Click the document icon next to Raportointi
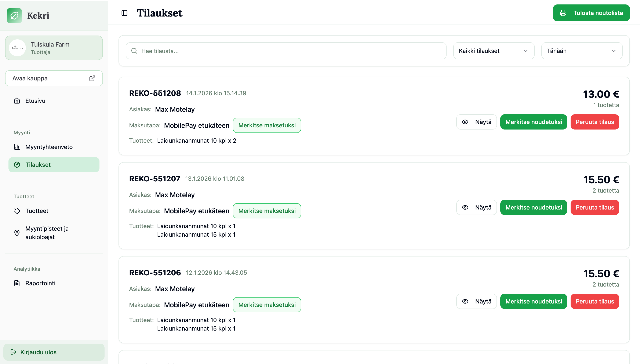Image resolution: width=640 pixels, height=364 pixels. coord(17,283)
